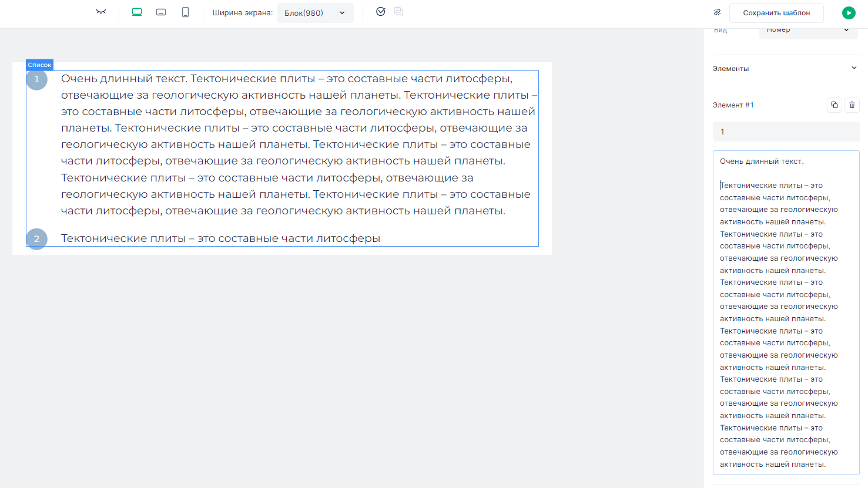This screenshot has width=868, height=488.
Task: Open the comments icon
Action: pos(398,12)
